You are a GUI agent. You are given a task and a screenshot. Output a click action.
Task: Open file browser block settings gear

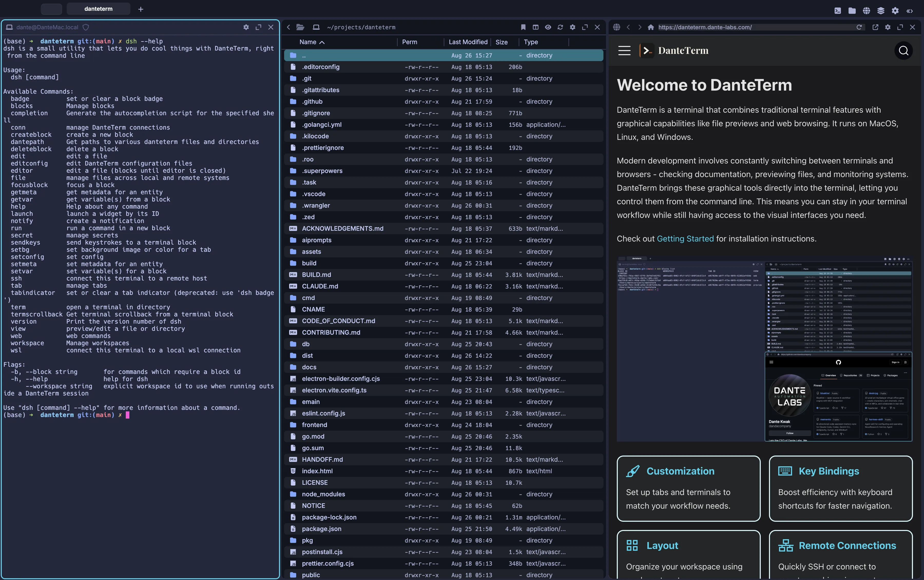(573, 27)
